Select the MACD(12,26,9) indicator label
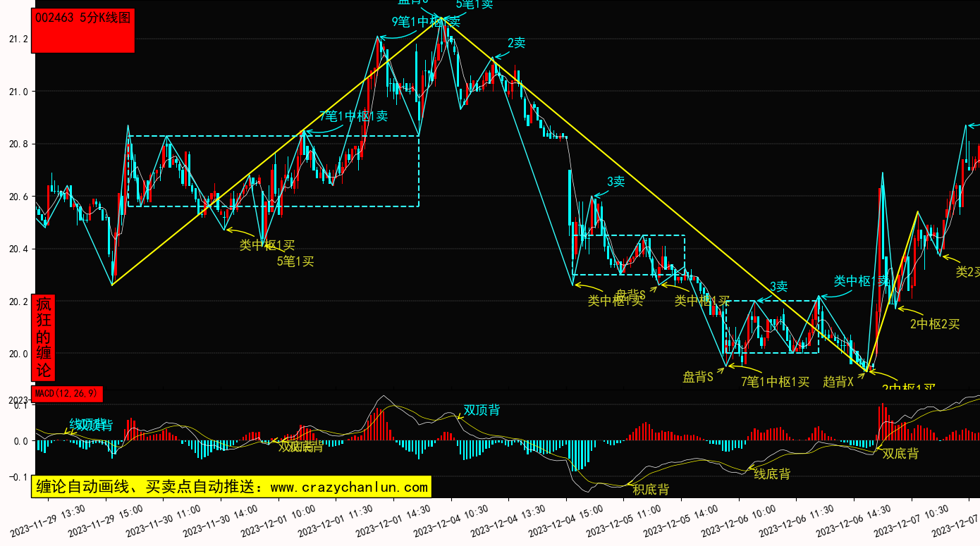This screenshot has width=980, height=546. (x=67, y=394)
